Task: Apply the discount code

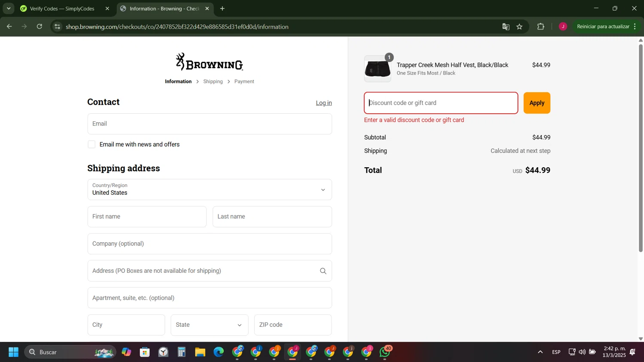Action: (537, 103)
